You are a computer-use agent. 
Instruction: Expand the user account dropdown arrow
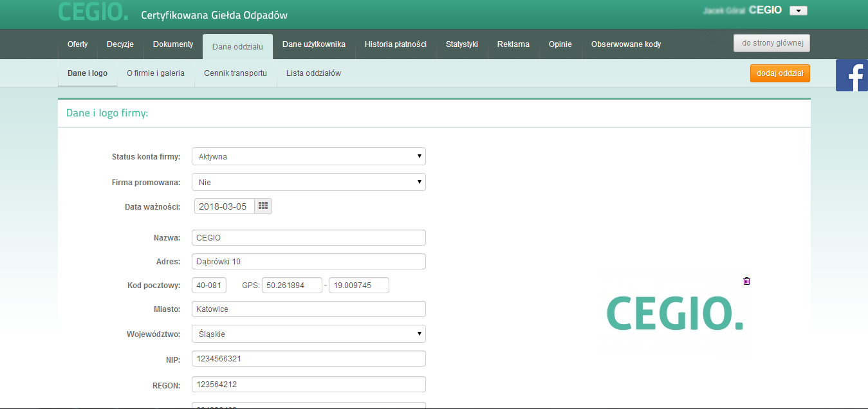point(799,10)
